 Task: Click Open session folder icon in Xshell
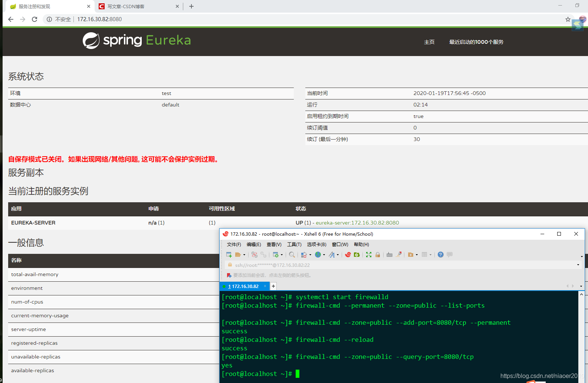tap(238, 255)
